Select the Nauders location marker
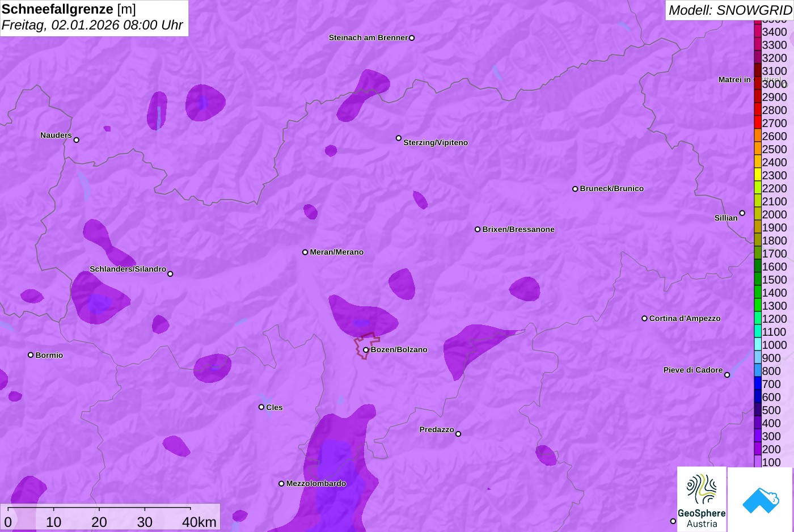The height and width of the screenshot is (532, 794). [x=77, y=140]
